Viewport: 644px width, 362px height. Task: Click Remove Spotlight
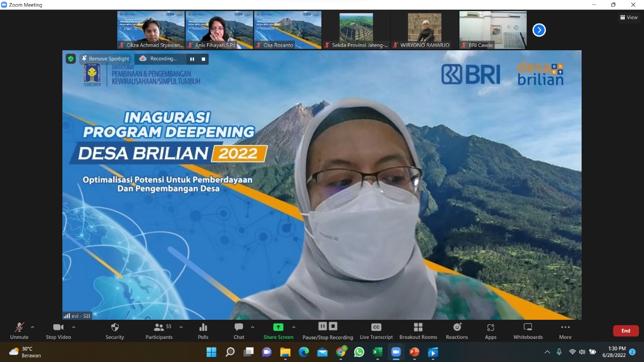pos(106,58)
